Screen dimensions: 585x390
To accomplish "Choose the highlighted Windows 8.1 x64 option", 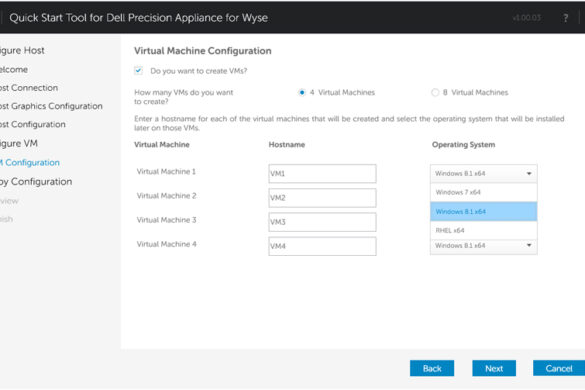I will (x=484, y=211).
